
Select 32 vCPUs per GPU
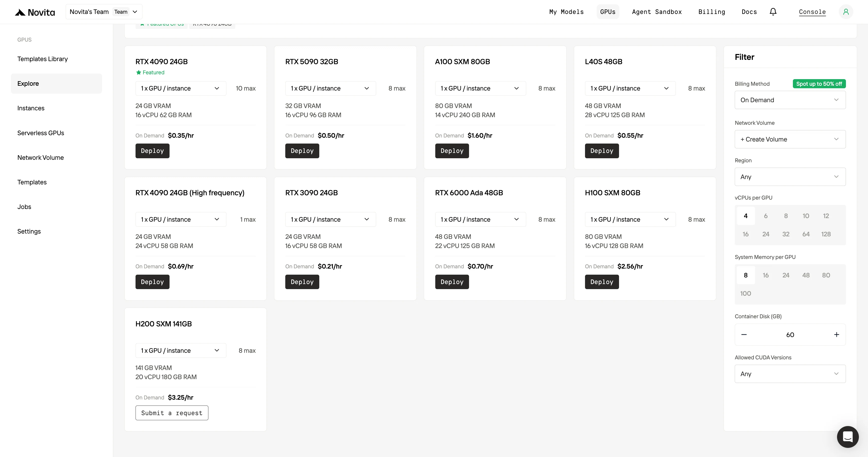tap(786, 234)
